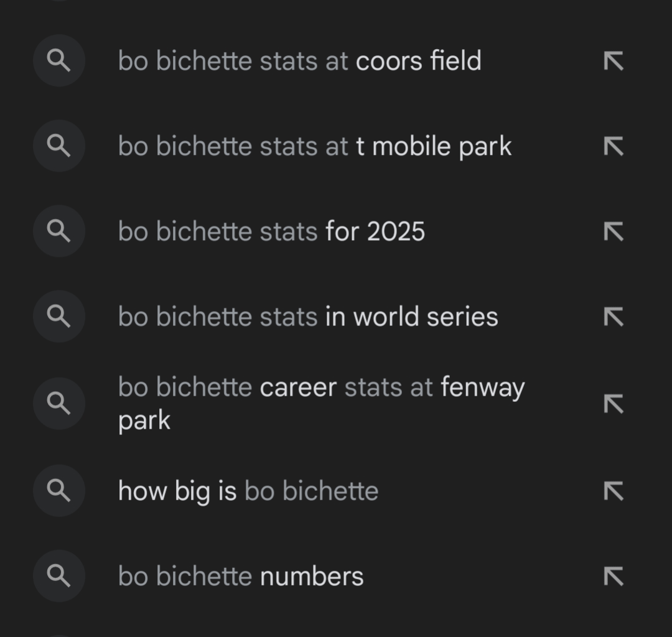
Task: Open "bo bichette career stats at fenway park"
Action: (x=320, y=403)
